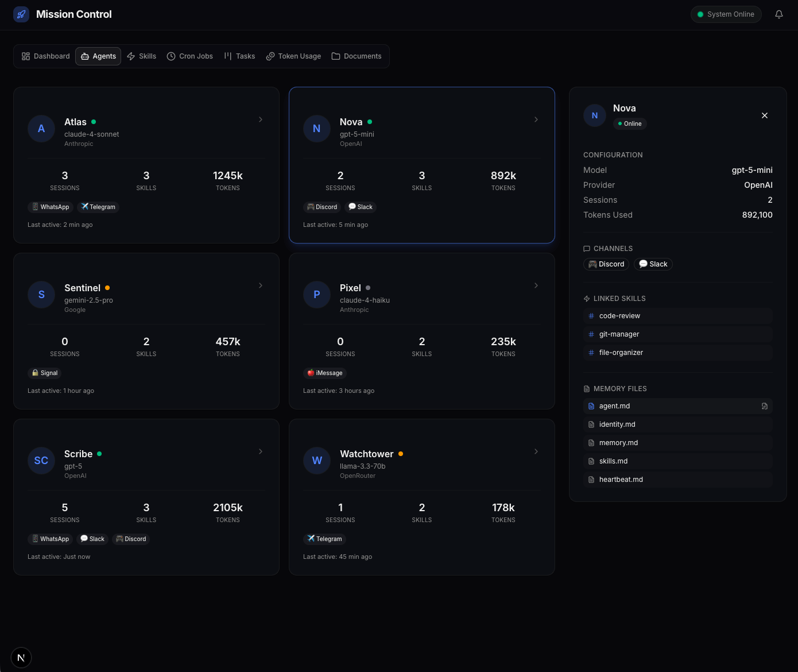The height and width of the screenshot is (672, 798).
Task: Expand the Atlas agent card chevron
Action: (261, 119)
